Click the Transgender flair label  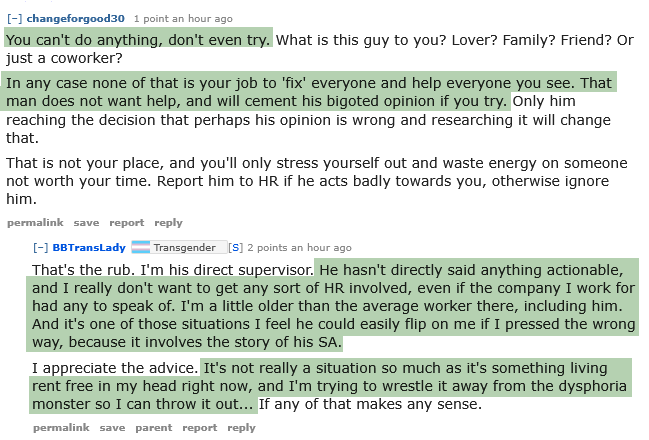pyautogui.click(x=184, y=247)
